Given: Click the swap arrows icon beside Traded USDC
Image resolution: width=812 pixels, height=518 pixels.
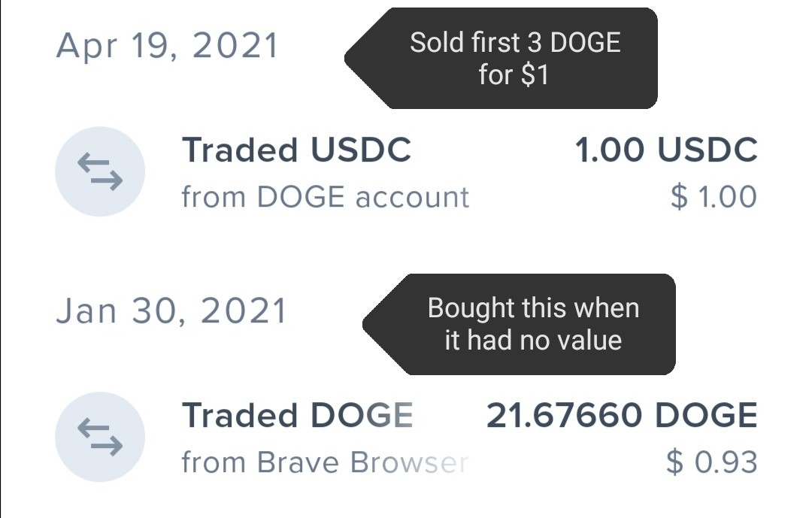Looking at the screenshot, I should click(x=100, y=171).
